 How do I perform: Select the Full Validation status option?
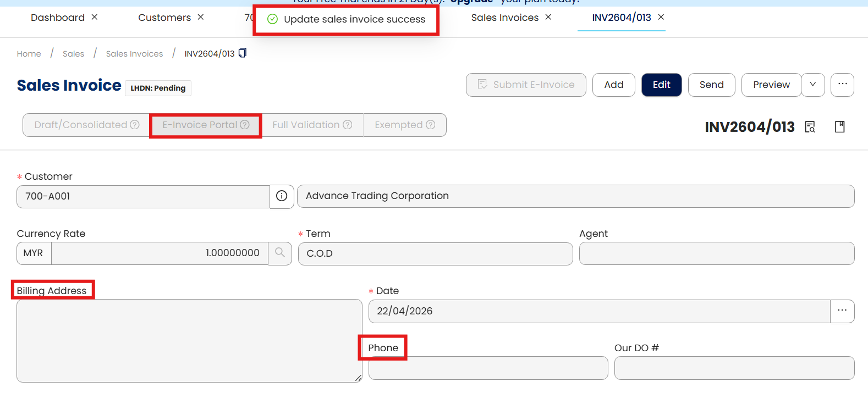pos(312,125)
